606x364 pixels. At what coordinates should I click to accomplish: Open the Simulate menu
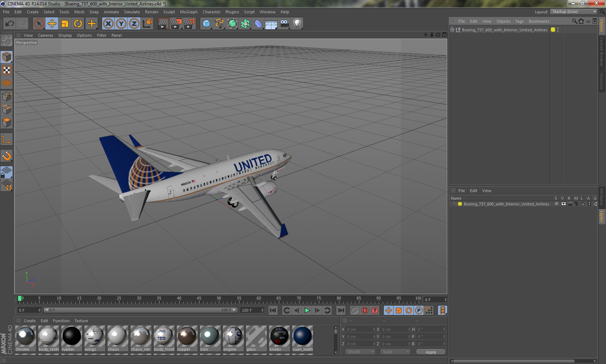point(132,12)
